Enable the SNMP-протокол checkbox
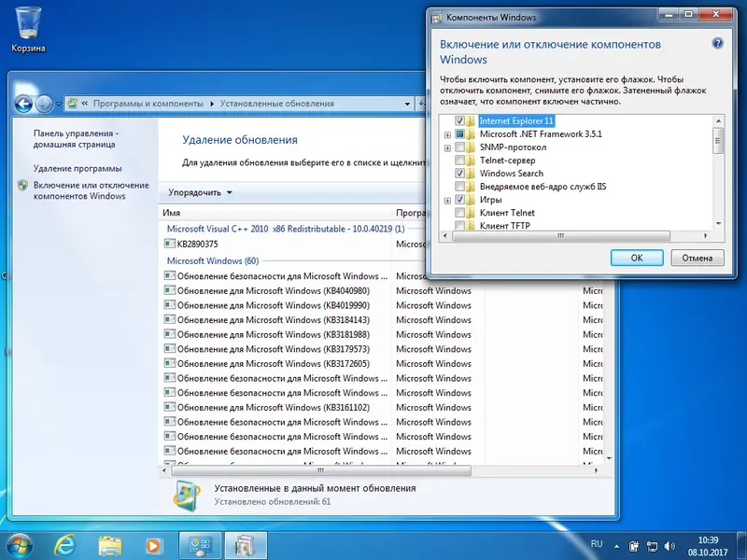The width and height of the screenshot is (747, 560). coord(459,147)
